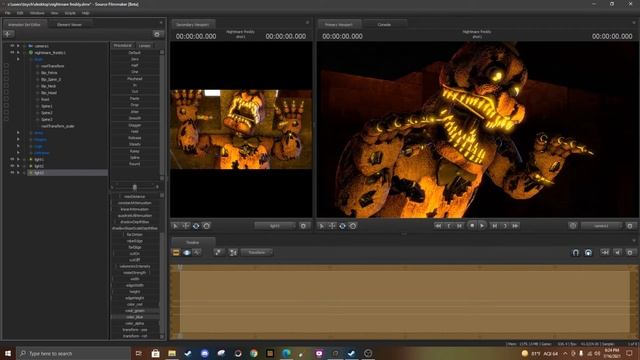The height and width of the screenshot is (360, 640).
Task: Click the color_blue control slider
Action: [x=135, y=317]
